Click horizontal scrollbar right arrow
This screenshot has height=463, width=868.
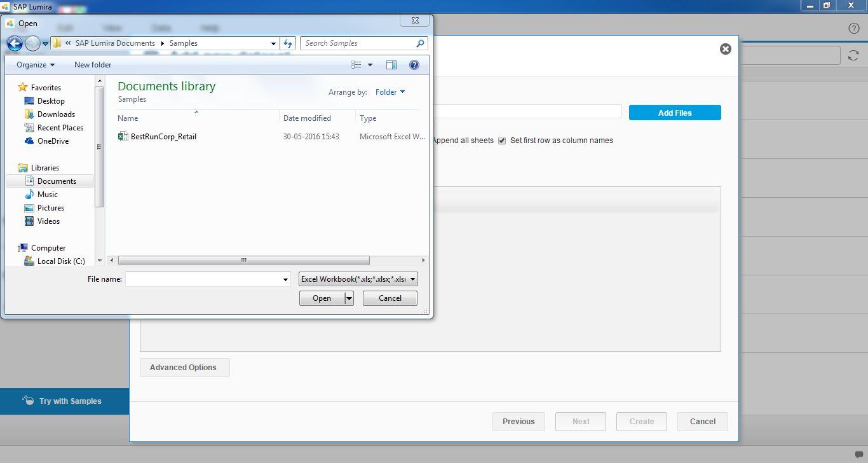[x=423, y=260]
